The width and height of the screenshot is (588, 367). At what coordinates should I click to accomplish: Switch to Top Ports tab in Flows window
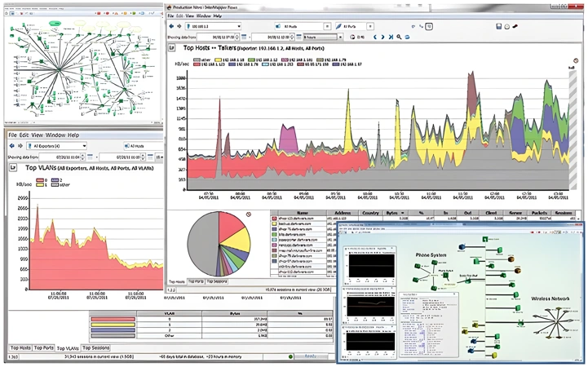[x=196, y=281]
